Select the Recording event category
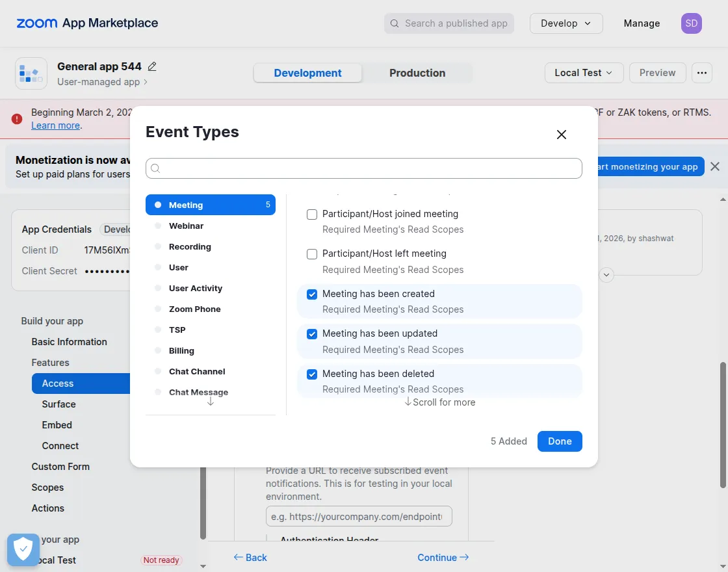The width and height of the screenshot is (728, 572). click(x=190, y=247)
